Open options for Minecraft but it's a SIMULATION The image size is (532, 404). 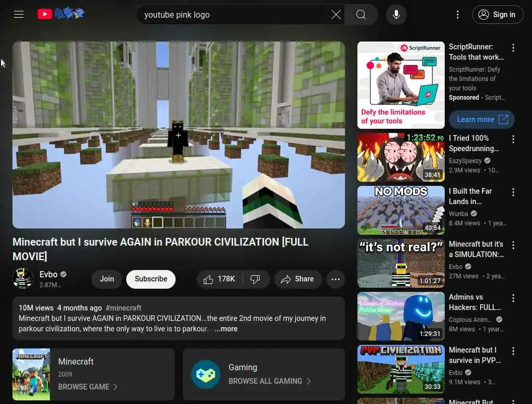(513, 245)
